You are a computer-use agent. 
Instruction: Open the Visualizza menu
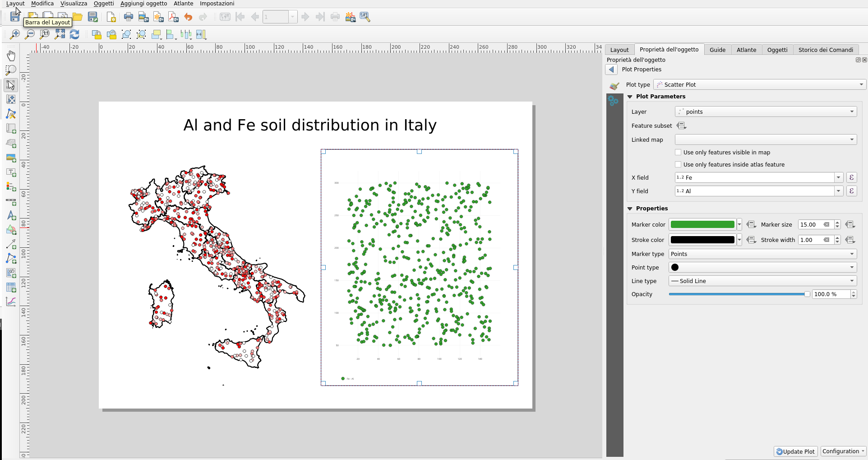tap(74, 3)
